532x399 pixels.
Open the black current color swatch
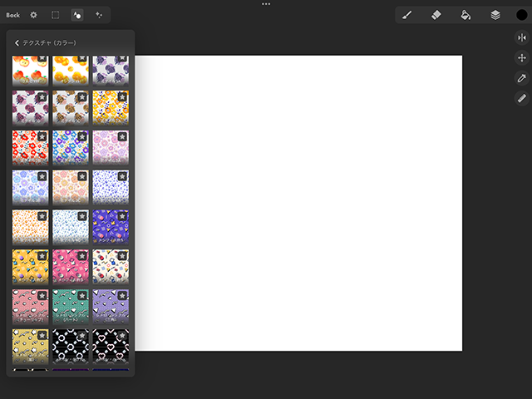[x=522, y=15]
